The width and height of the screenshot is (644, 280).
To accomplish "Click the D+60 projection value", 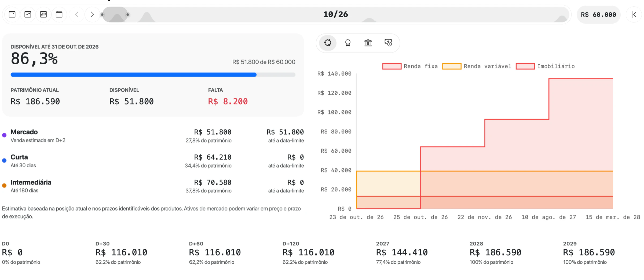I will tap(215, 252).
